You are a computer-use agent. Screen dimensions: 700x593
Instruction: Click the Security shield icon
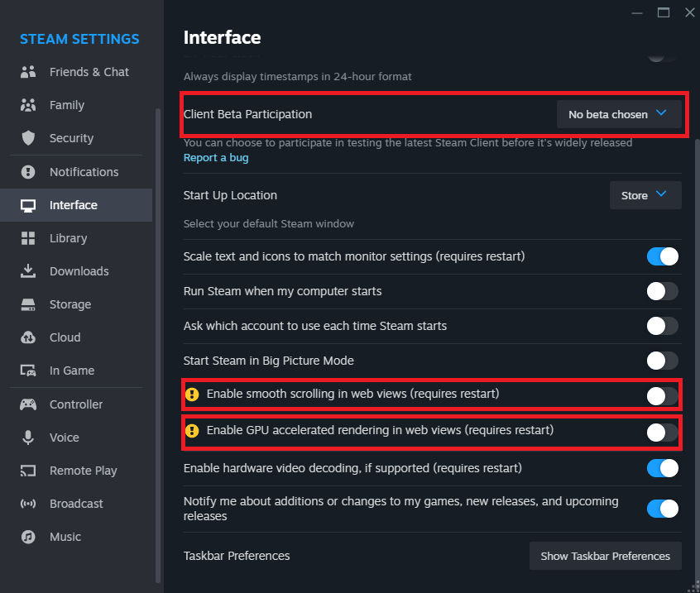pyautogui.click(x=28, y=138)
